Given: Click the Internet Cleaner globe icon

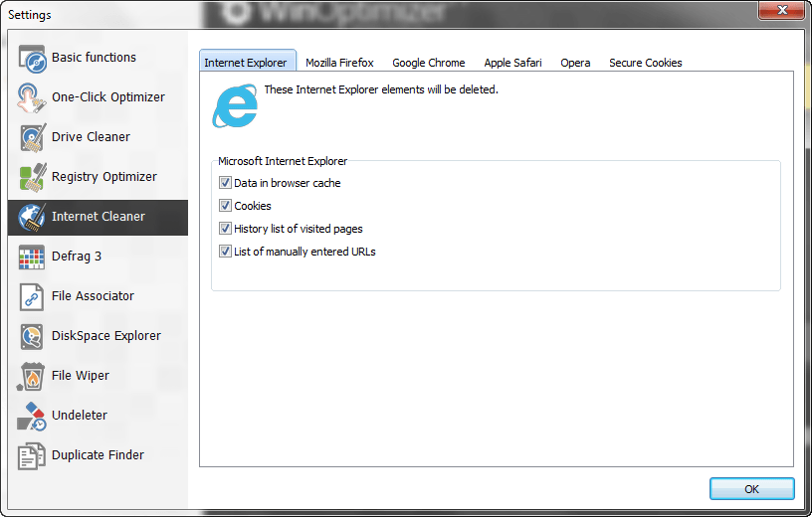Looking at the screenshot, I should (32, 218).
